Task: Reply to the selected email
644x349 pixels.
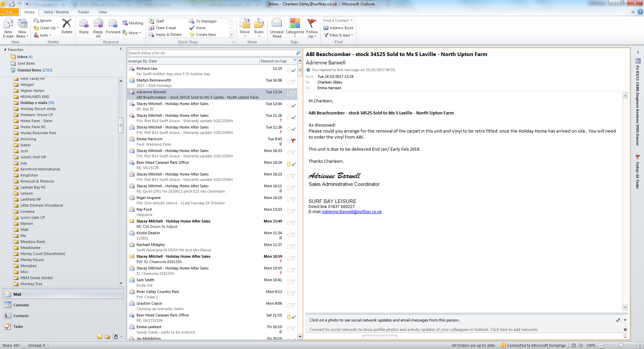Action: tap(84, 26)
